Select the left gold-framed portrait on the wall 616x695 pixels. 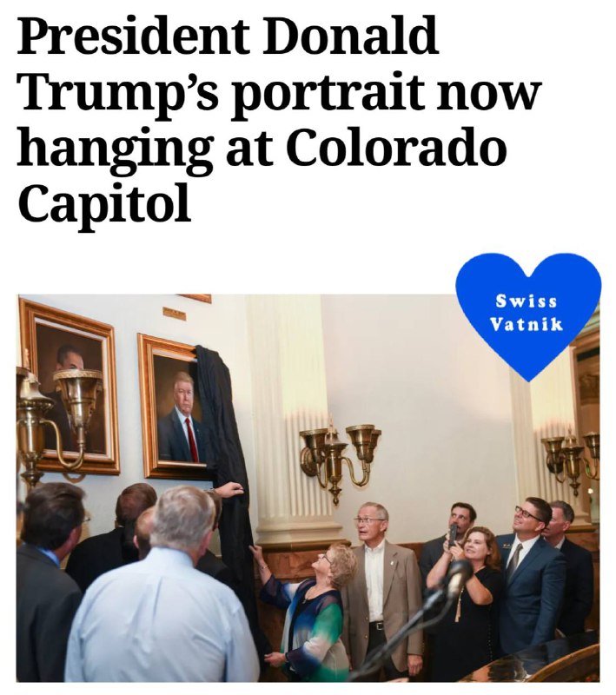[68, 386]
